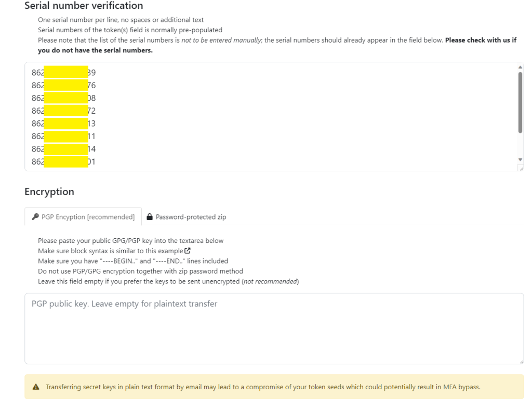This screenshot has height=410, width=532.
Task: Click the serial numbers box resize handle
Action: pyautogui.click(x=521, y=168)
